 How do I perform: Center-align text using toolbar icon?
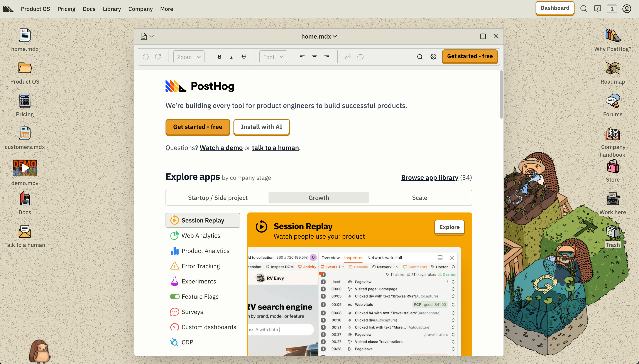point(314,57)
